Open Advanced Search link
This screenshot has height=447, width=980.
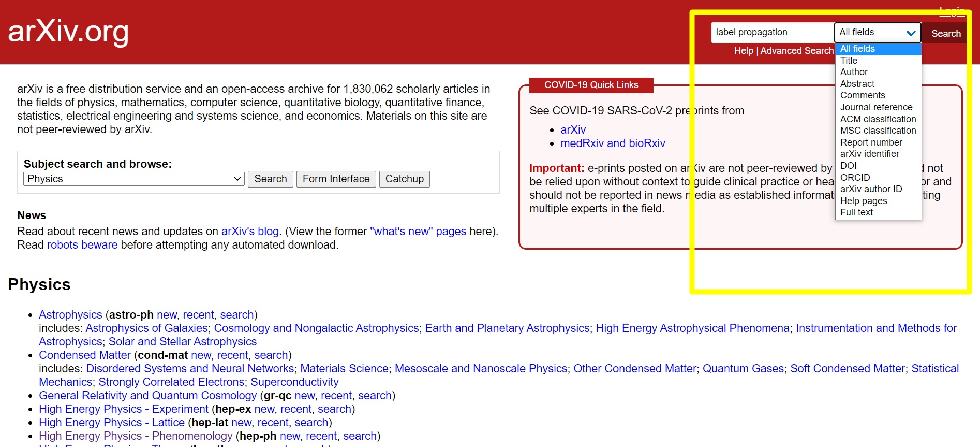797,51
